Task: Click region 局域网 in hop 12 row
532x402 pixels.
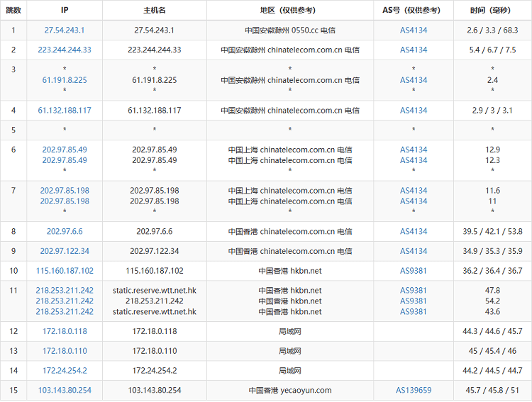Action: tap(289, 331)
